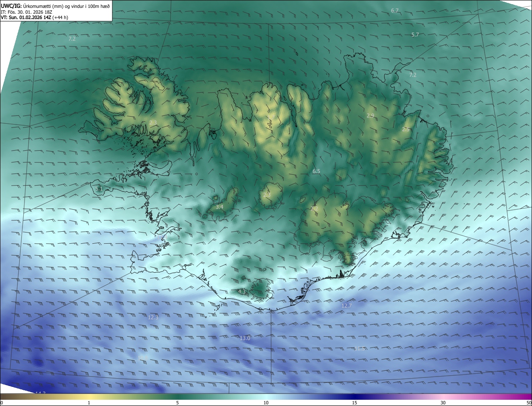Select the 5.7 value label
Screen dimensions: 532x406
(x=415, y=35)
